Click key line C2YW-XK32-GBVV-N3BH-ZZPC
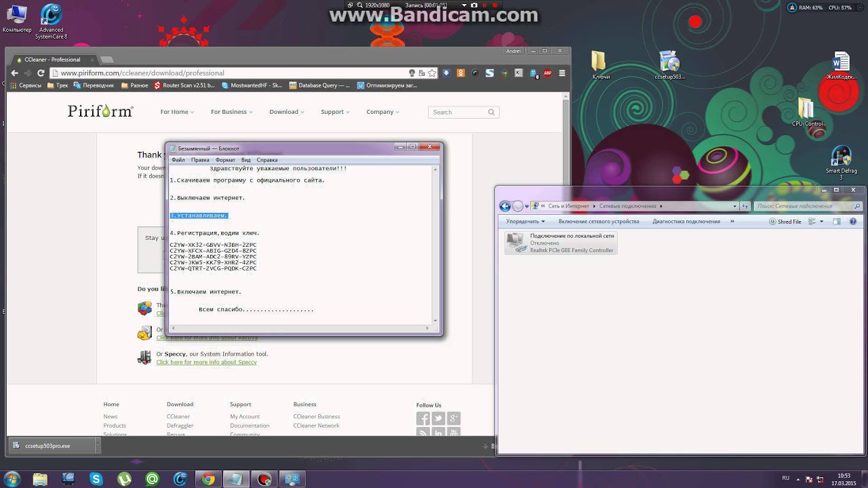The height and width of the screenshot is (488, 868). pos(213,245)
